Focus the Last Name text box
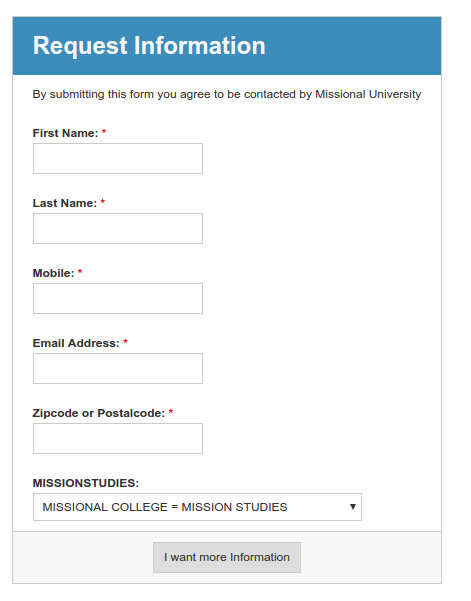Viewport: 471px width, 601px height. coord(118,228)
